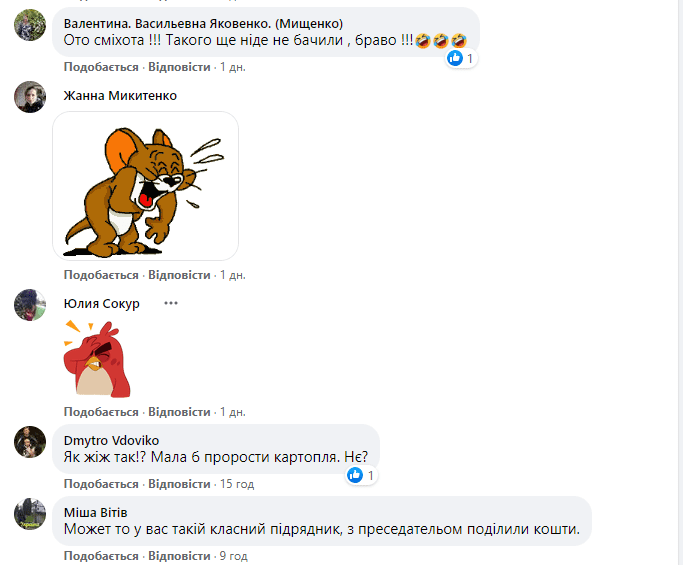Like Міша Вітів's comment

(x=101, y=556)
